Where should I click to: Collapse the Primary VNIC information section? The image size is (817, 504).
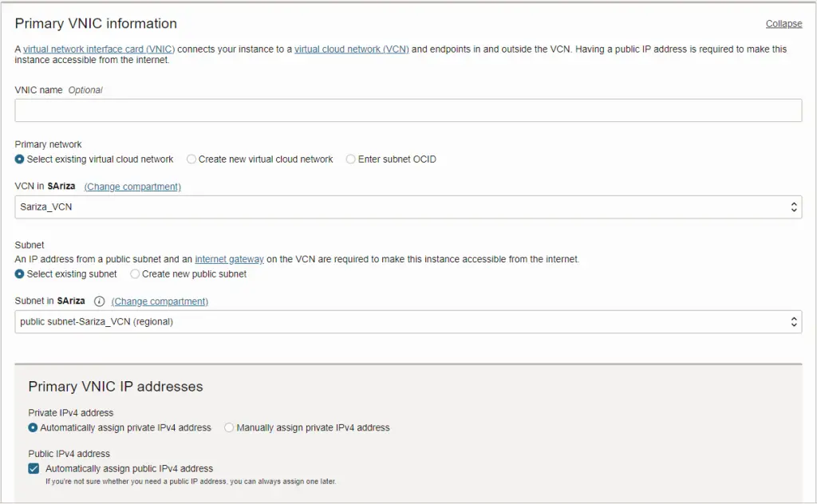pos(783,24)
